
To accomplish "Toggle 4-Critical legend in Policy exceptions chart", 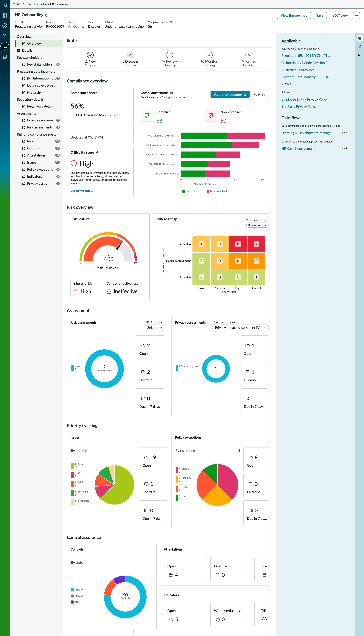I will (x=183, y=470).
